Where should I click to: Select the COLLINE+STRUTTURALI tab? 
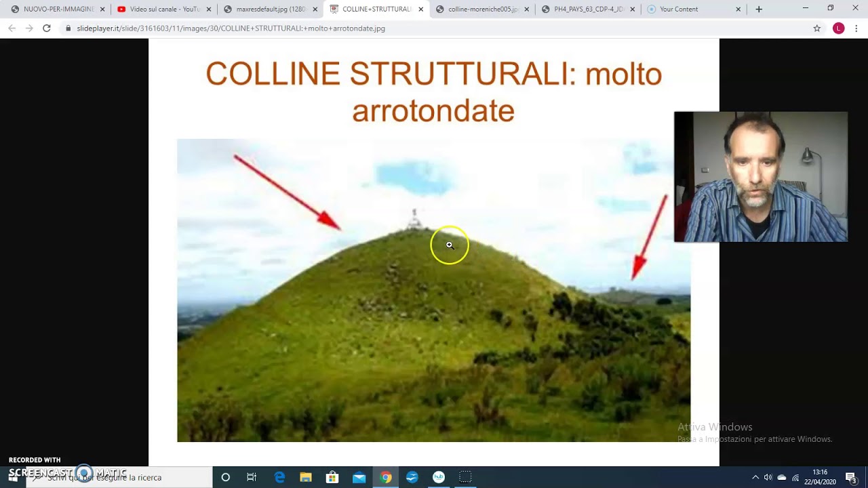coord(377,9)
